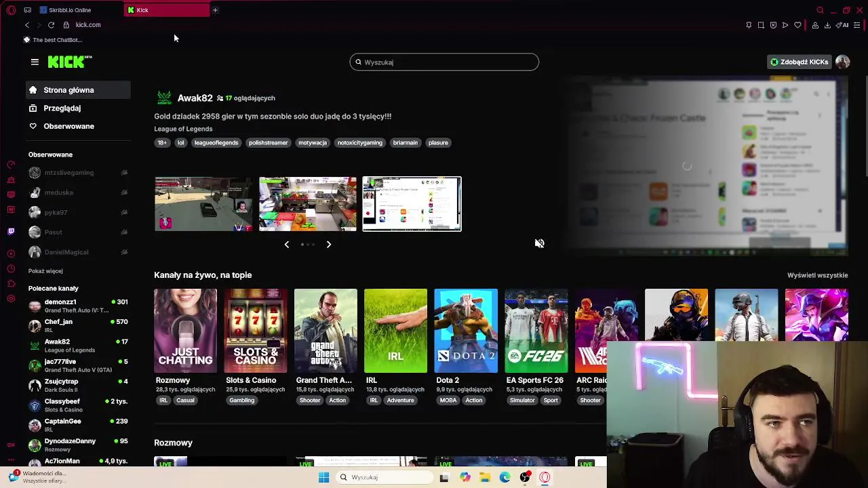Viewport: 868px width, 488px height.
Task: Select the kitchen stream thumbnail
Action: coord(308,204)
